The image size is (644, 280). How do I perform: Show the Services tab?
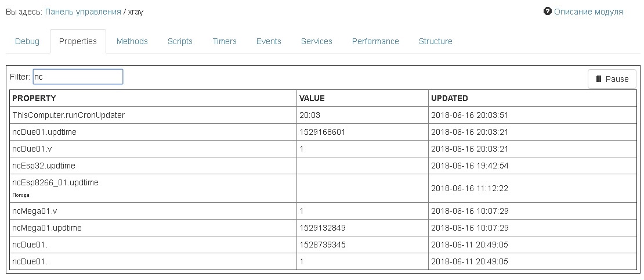coord(317,41)
